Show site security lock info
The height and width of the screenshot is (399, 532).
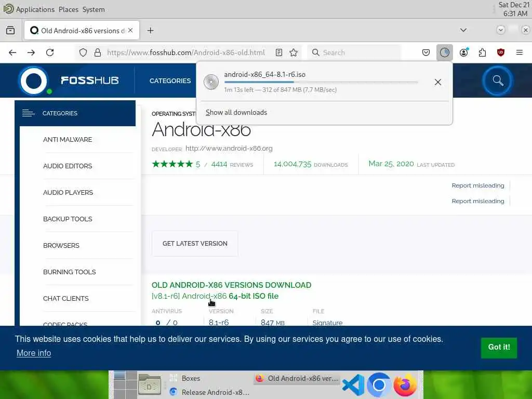pos(98,52)
